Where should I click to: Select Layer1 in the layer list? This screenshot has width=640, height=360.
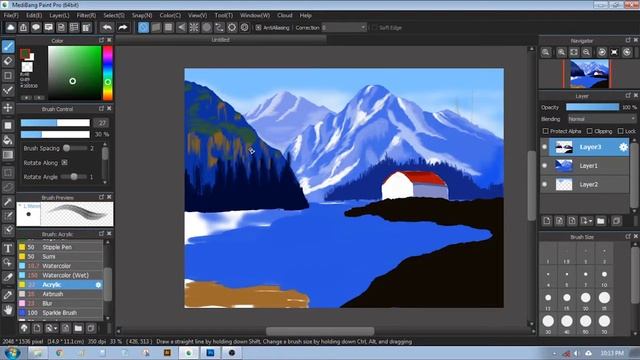click(x=588, y=166)
